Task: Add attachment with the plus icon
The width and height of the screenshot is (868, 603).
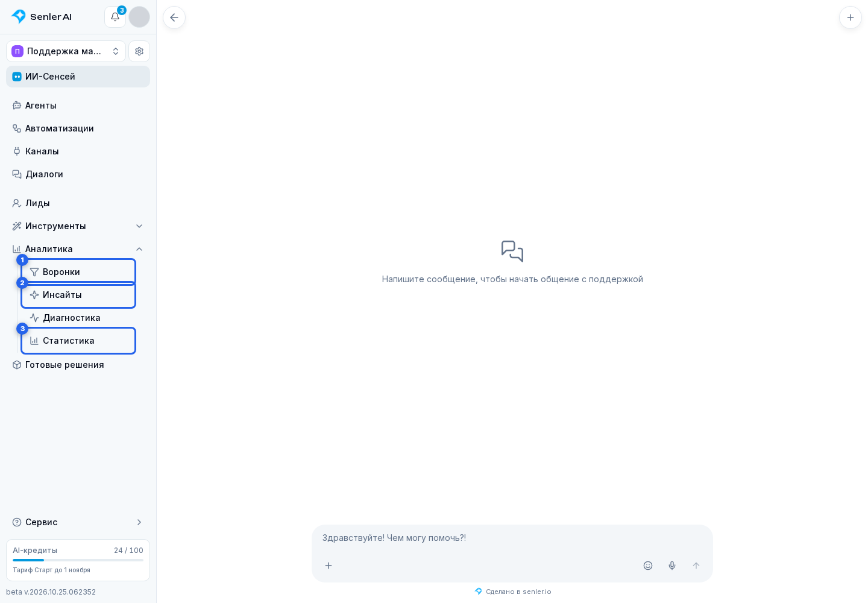Action: coord(329,566)
